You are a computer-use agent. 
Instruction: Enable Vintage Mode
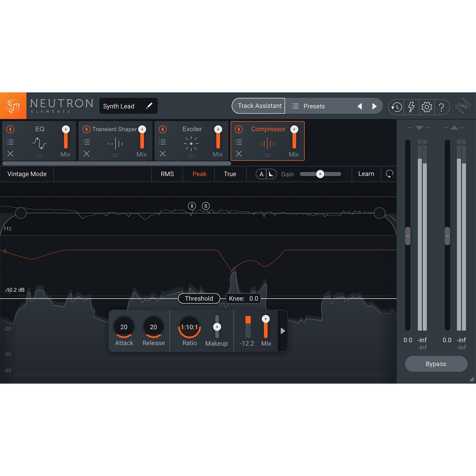tap(27, 174)
